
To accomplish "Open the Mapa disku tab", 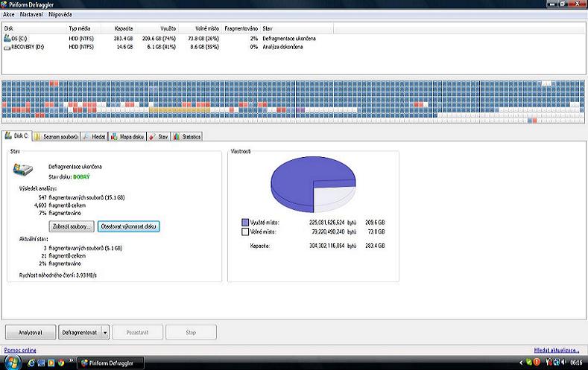I will tap(127, 137).
